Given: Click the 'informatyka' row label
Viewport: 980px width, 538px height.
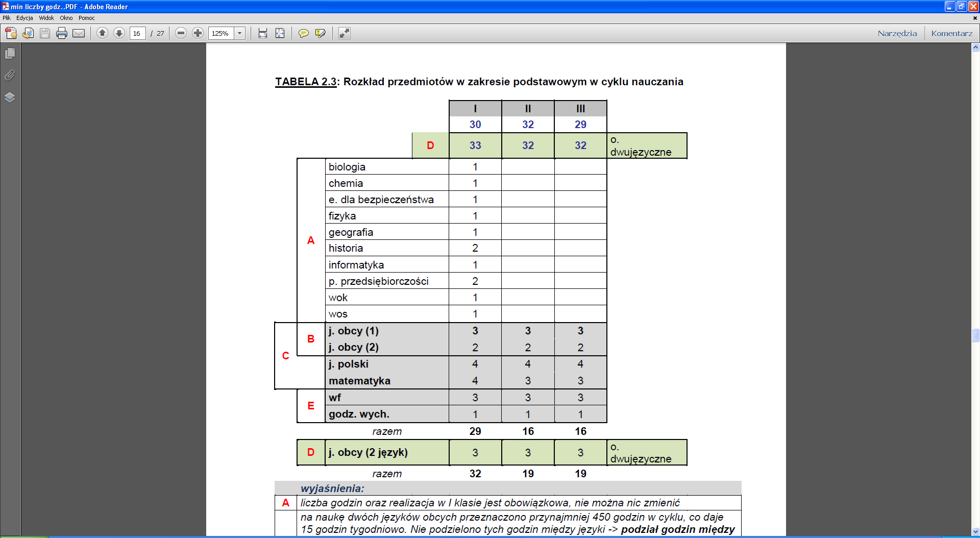Looking at the screenshot, I should [356, 265].
